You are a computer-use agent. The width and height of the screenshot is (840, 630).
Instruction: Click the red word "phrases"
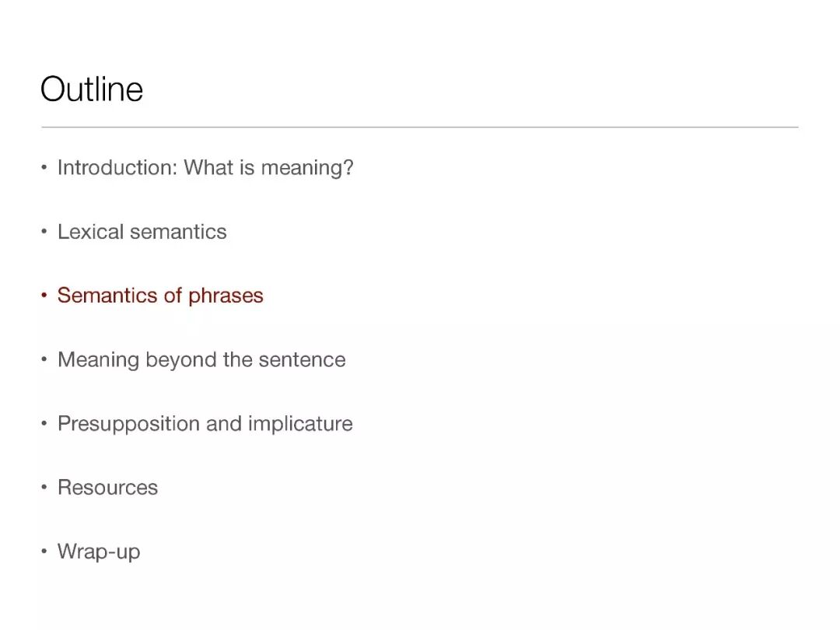pos(226,296)
